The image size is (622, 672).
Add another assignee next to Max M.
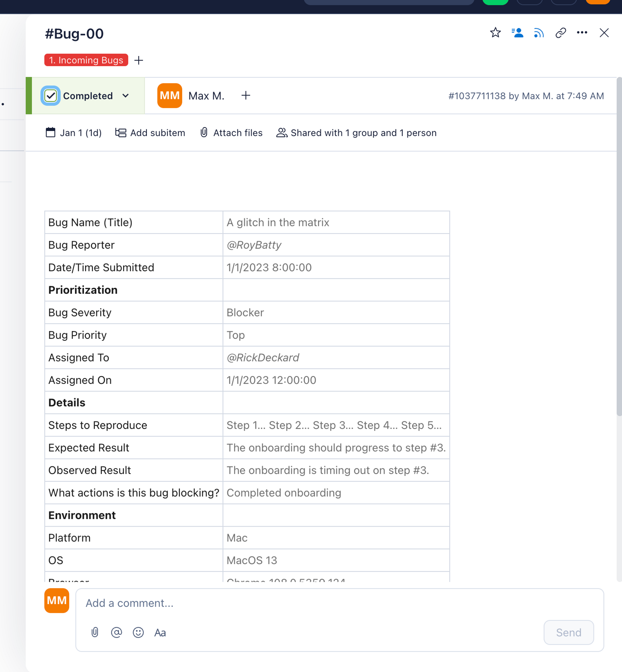[x=246, y=96]
